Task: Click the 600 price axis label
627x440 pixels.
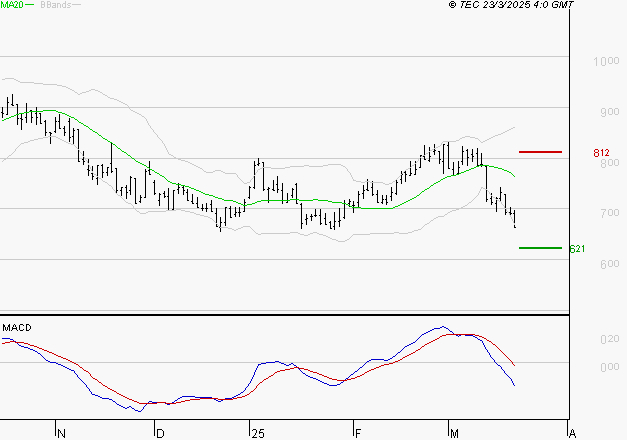Action: tap(610, 264)
